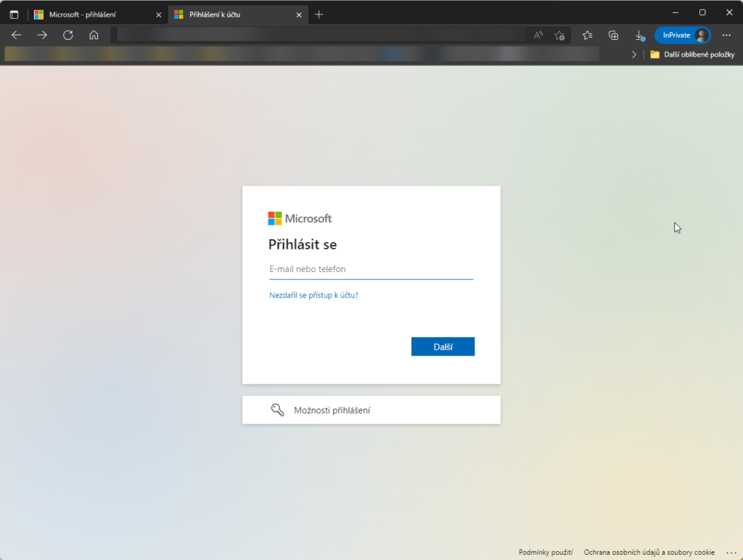Open the browser home page
This screenshot has width=743, height=560.
94,35
